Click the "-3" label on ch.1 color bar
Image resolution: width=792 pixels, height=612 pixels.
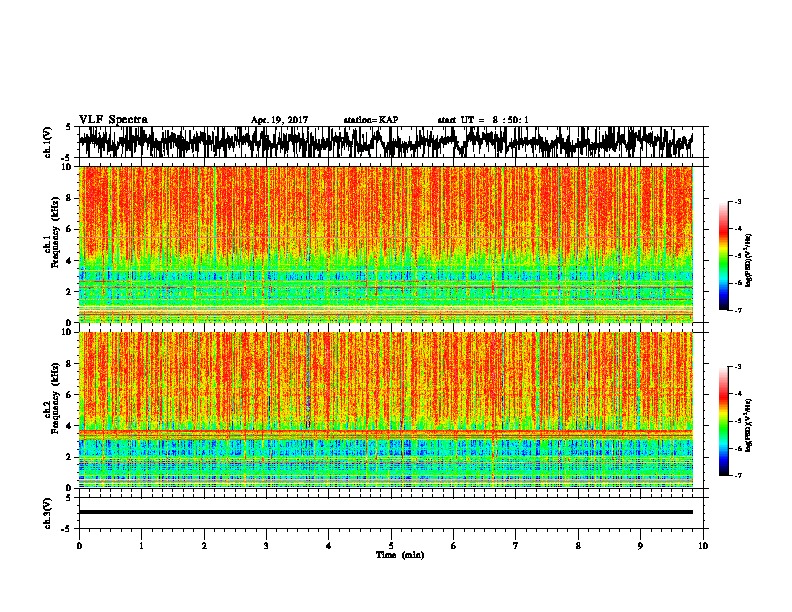(738, 202)
